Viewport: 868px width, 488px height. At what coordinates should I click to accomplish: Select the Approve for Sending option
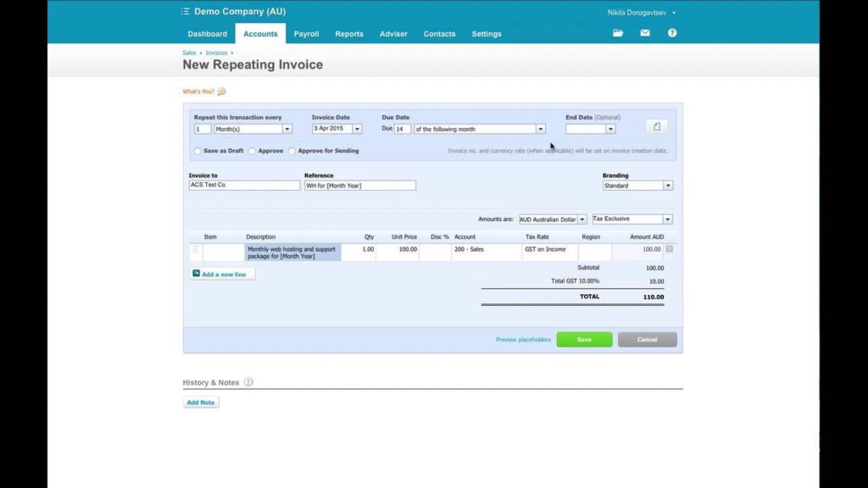click(x=292, y=151)
